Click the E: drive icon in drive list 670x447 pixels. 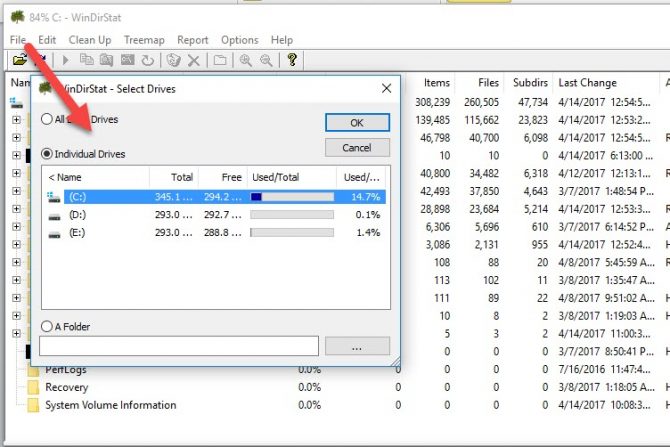click(x=54, y=235)
